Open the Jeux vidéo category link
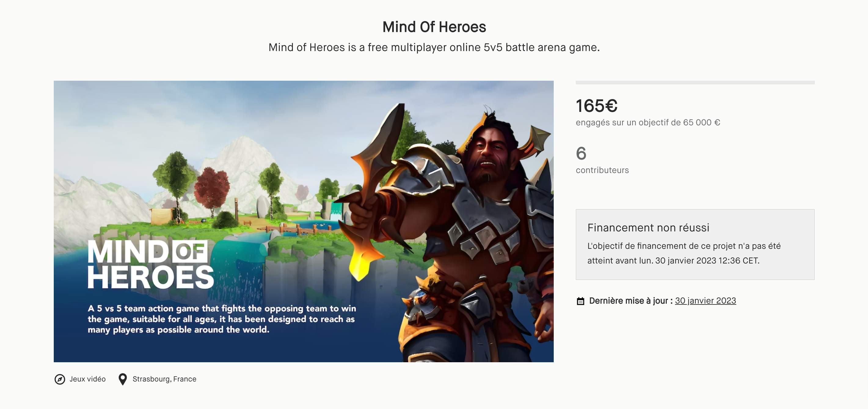Image resolution: width=868 pixels, height=409 pixels. point(88,379)
